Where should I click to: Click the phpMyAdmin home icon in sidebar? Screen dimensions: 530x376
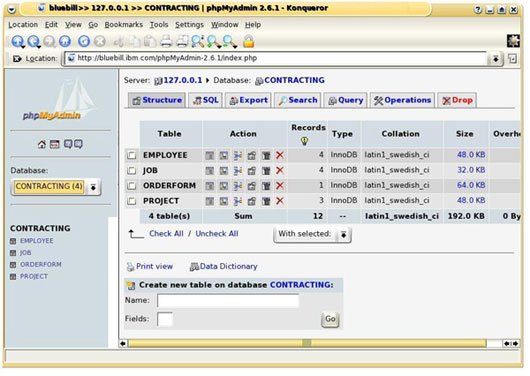point(42,144)
